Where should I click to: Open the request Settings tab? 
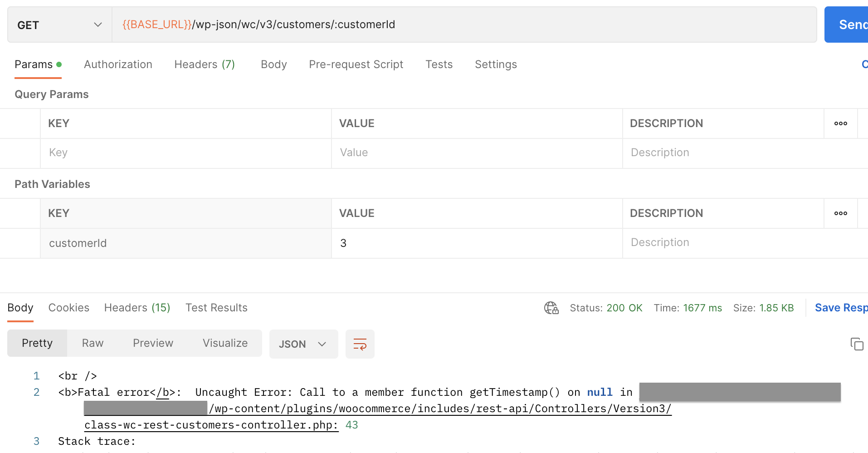pos(496,64)
